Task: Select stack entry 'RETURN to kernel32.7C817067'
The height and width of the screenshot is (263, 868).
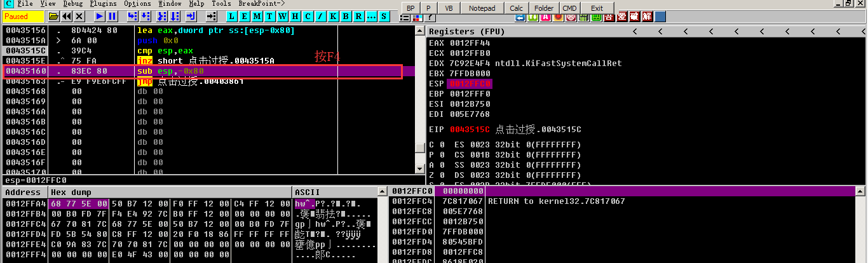Action: (556, 201)
